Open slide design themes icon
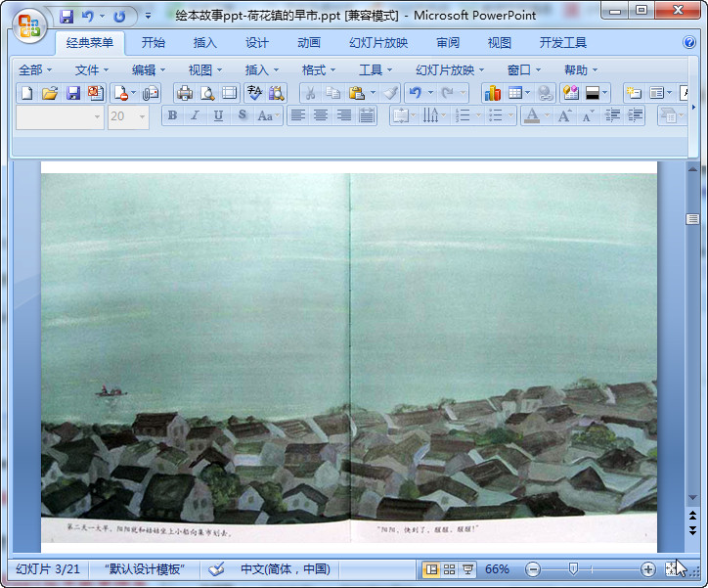The image size is (708, 588). coord(571,93)
